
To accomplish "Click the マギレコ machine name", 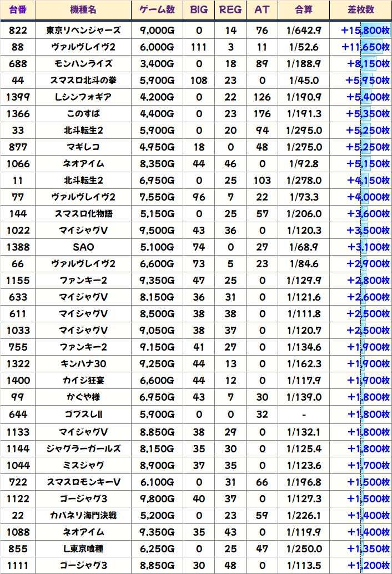I will tap(83, 147).
